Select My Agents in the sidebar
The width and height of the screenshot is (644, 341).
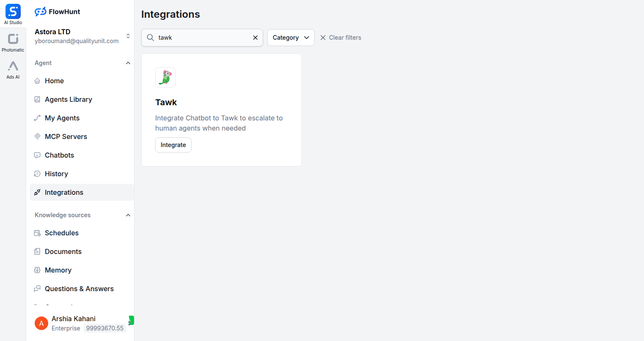point(62,118)
